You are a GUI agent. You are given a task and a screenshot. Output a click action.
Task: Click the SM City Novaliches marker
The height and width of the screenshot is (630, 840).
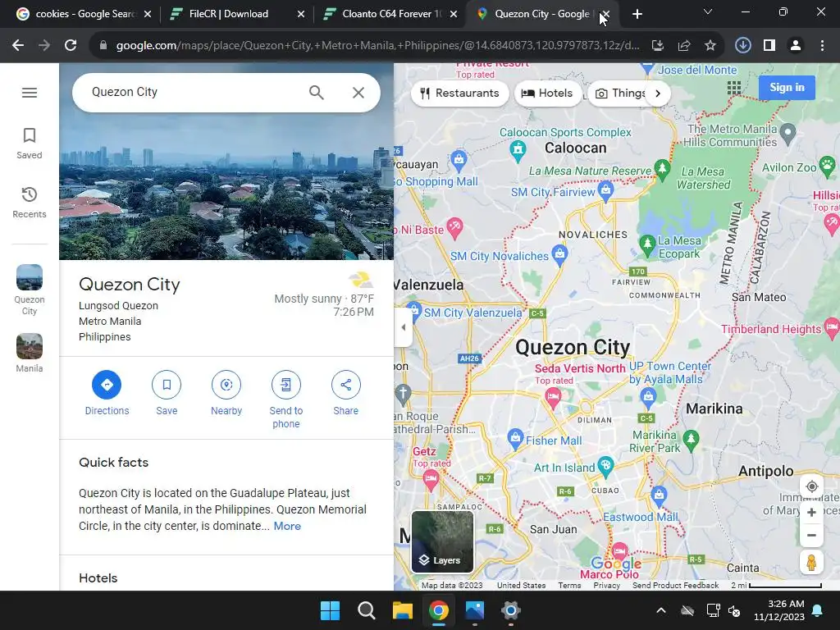click(559, 254)
